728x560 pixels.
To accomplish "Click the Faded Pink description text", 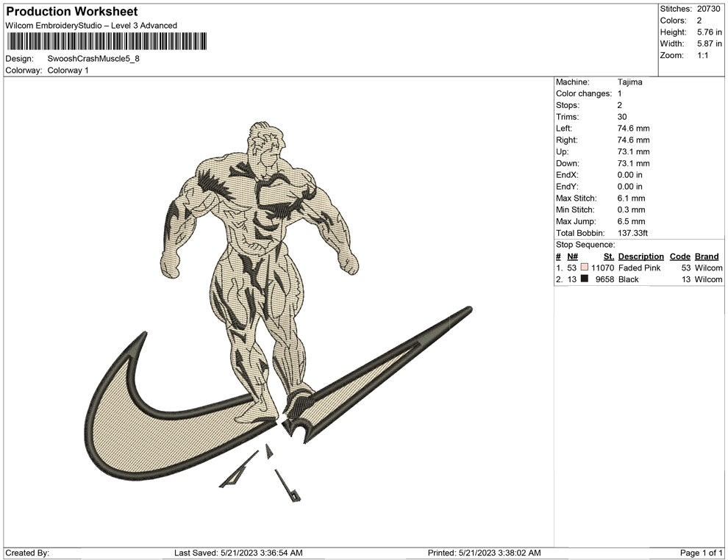I will pos(639,268).
